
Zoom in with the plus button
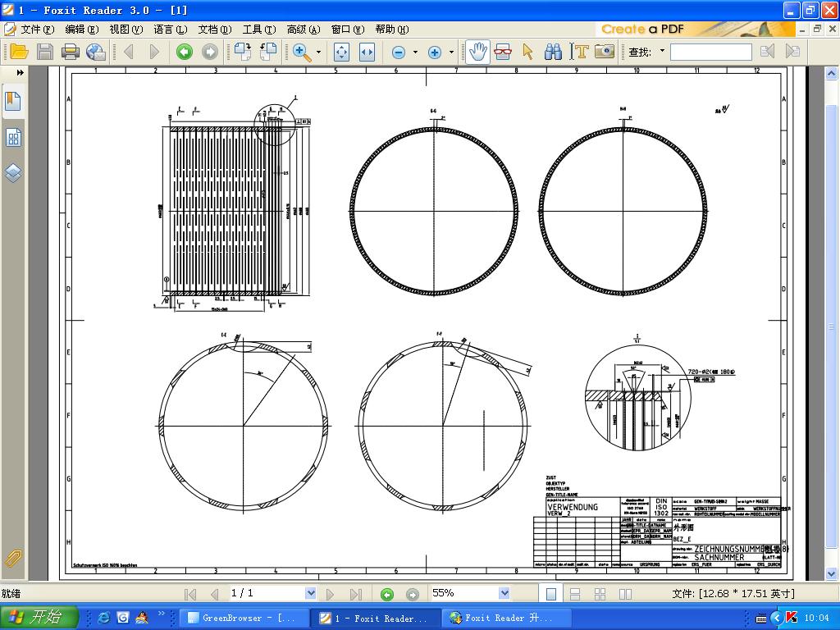(x=435, y=52)
